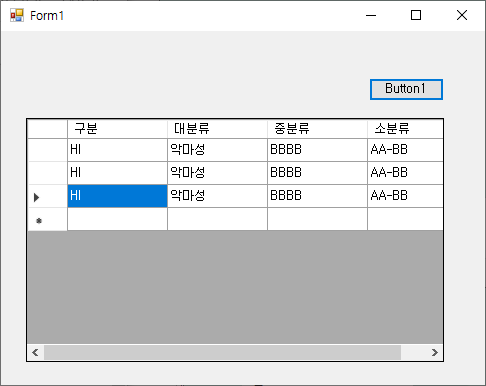Viewport: 486px width, 386px height.
Task: Select 악마성 cell in second row
Action: coord(217,173)
